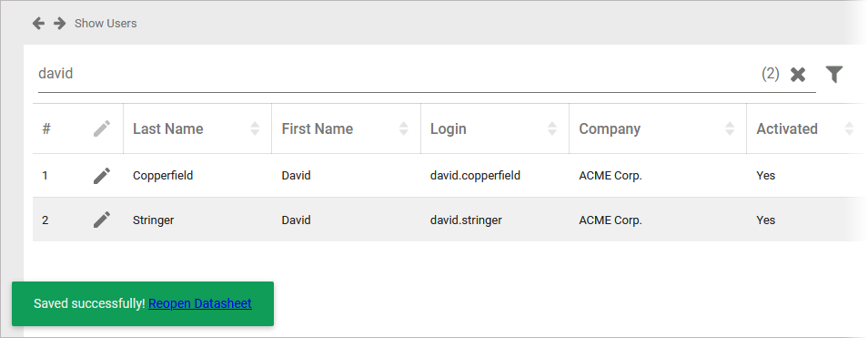Image resolution: width=868 pixels, height=338 pixels.
Task: Click the # column header
Action: [x=46, y=128]
